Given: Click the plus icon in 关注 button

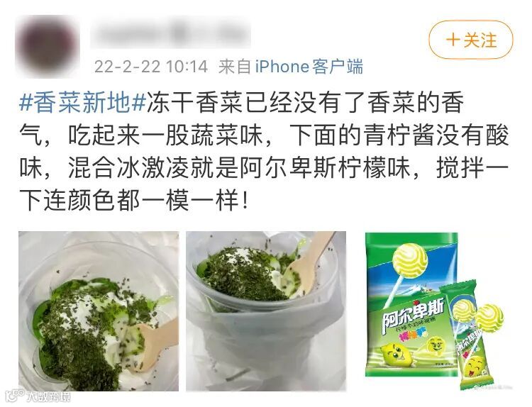Looking at the screenshot, I should (453, 40).
